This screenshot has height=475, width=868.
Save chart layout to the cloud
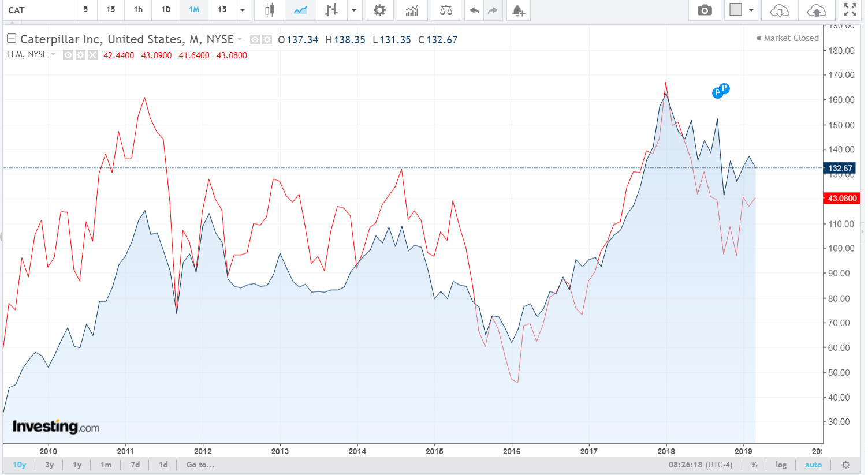pos(816,10)
